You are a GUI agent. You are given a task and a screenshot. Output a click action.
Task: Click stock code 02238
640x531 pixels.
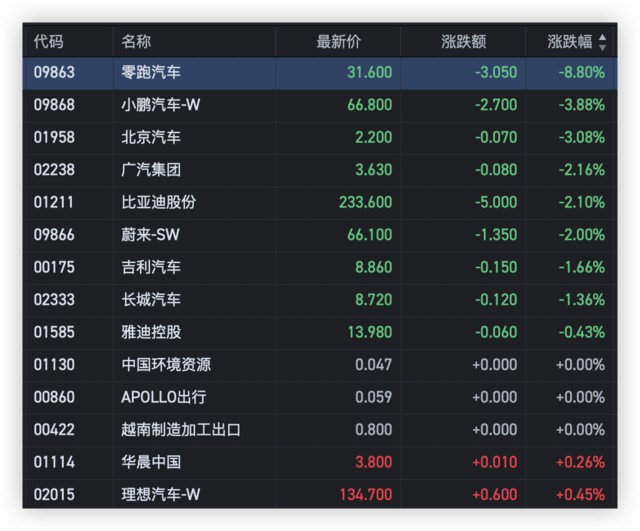tap(54, 170)
